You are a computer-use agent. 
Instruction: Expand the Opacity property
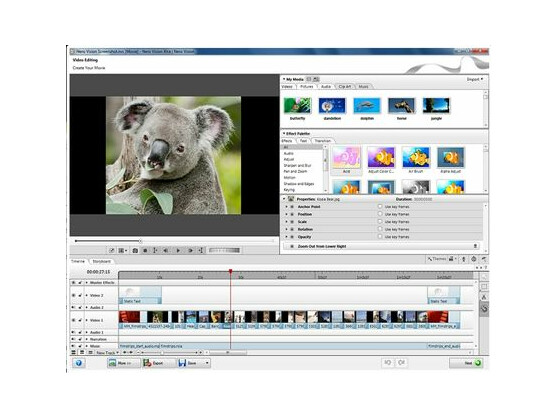286,237
